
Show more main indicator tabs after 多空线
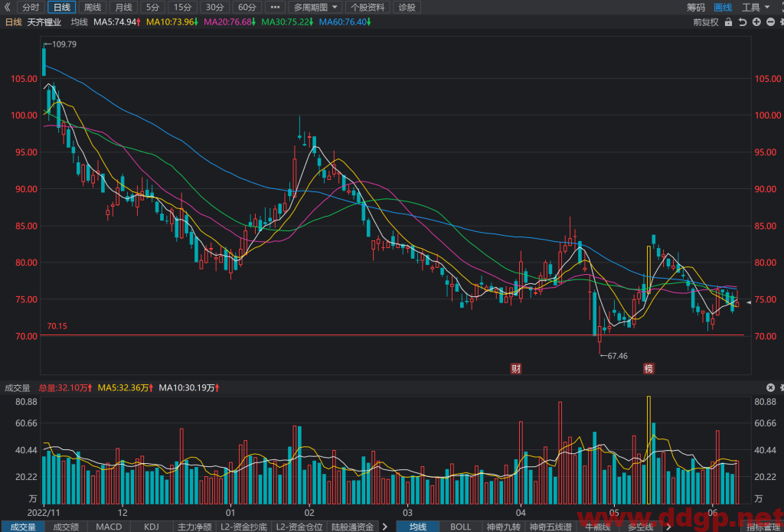(x=668, y=527)
